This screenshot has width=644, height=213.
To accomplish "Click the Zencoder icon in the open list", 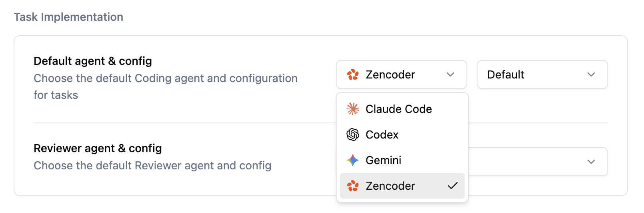I will [353, 186].
